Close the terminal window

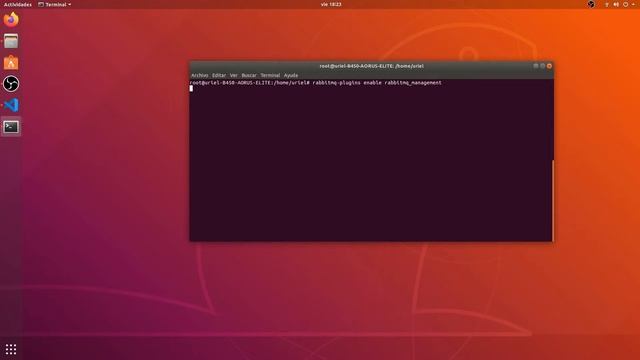tap(549, 66)
